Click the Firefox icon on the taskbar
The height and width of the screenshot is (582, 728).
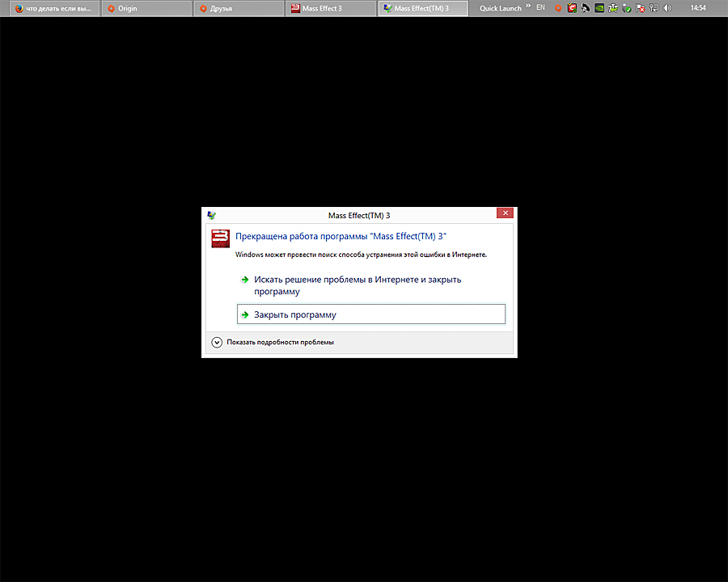click(19, 8)
